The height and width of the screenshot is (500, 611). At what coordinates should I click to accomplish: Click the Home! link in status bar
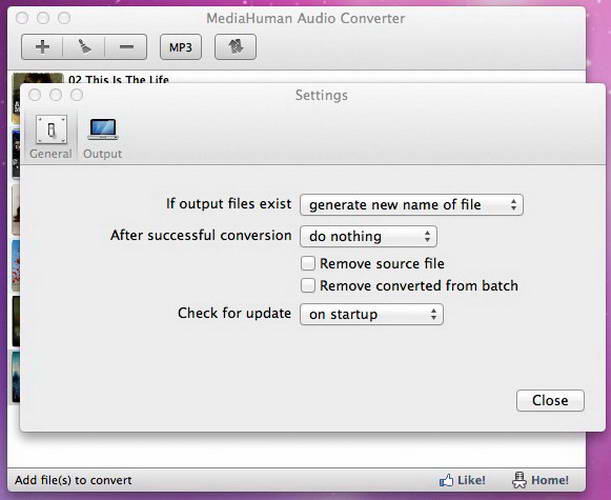[540, 480]
